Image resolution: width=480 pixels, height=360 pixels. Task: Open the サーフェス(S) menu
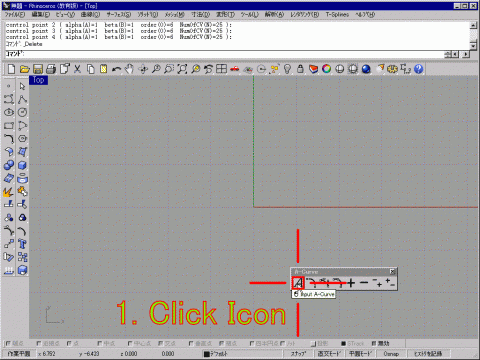[x=119, y=15]
